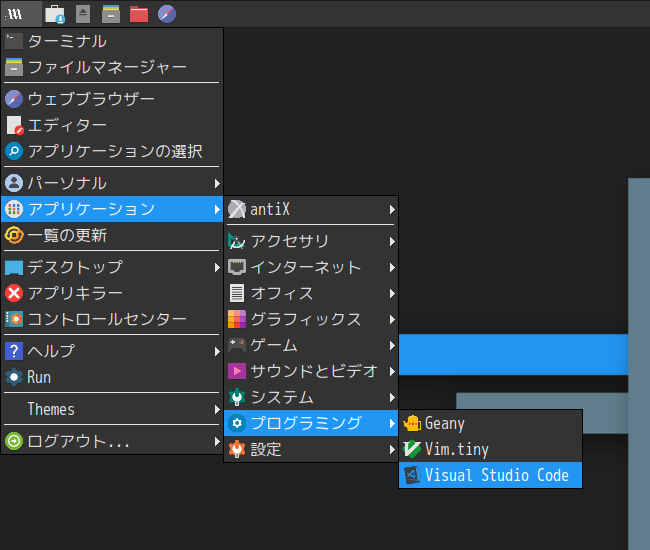The height and width of the screenshot is (550, 650).
Task: Expand the ログアウト submenu arrow
Action: (x=217, y=441)
